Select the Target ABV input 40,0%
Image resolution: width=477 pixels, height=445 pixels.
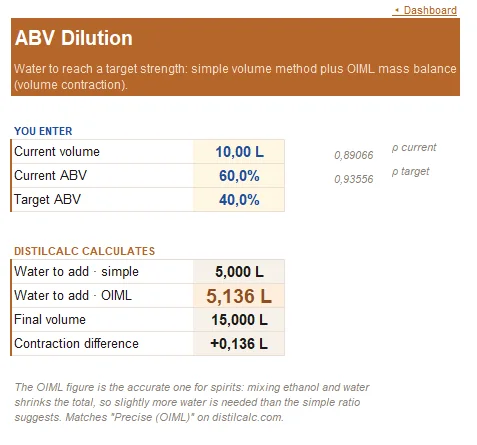point(239,200)
